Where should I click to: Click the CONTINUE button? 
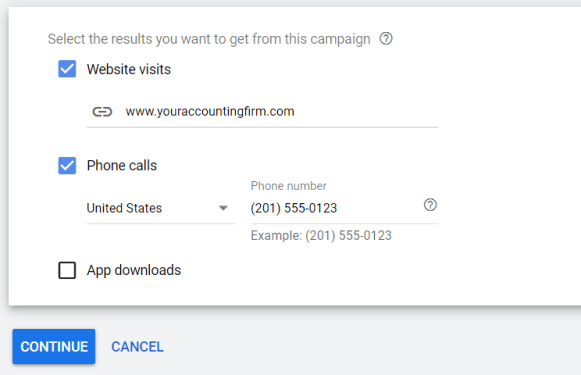[54, 346]
